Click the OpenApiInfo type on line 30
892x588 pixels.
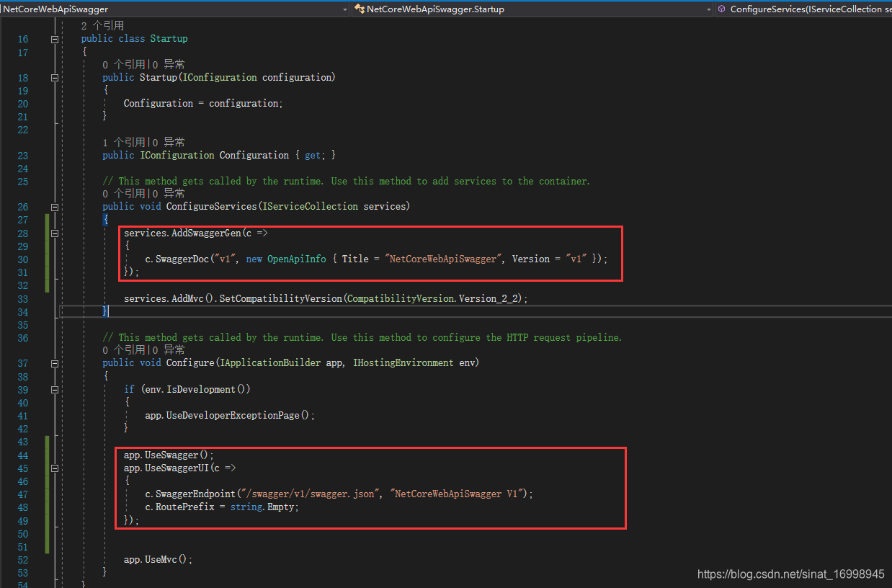tap(297, 259)
